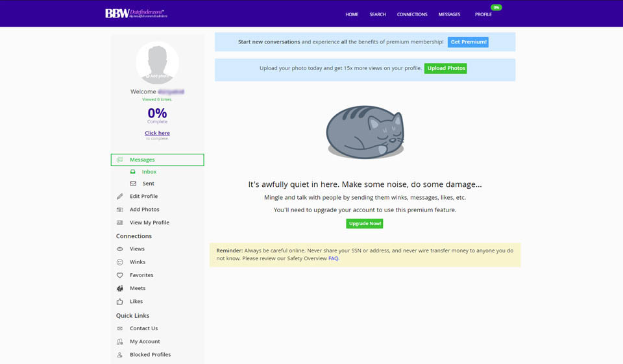Click the camera icon for Add Photos
The width and height of the screenshot is (623, 364).
[119, 210]
